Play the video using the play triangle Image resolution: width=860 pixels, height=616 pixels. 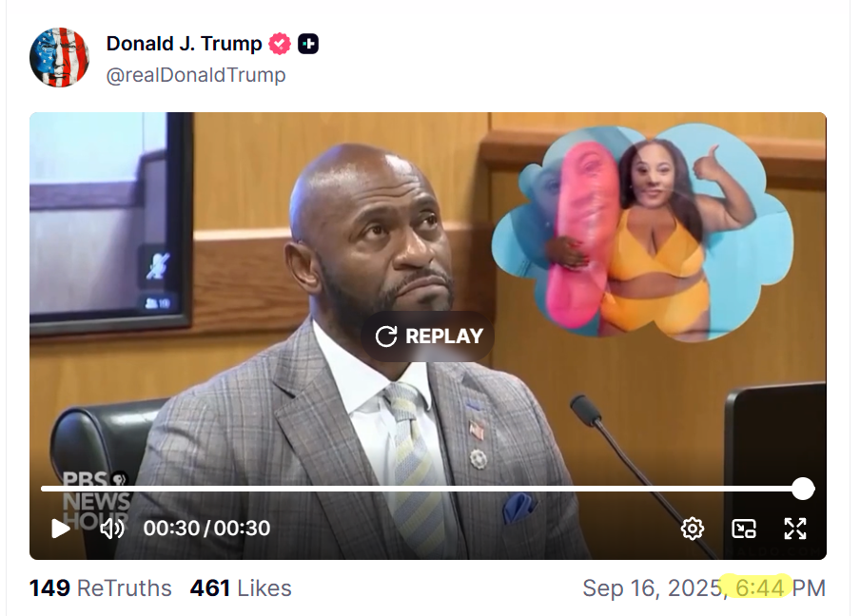(x=60, y=529)
